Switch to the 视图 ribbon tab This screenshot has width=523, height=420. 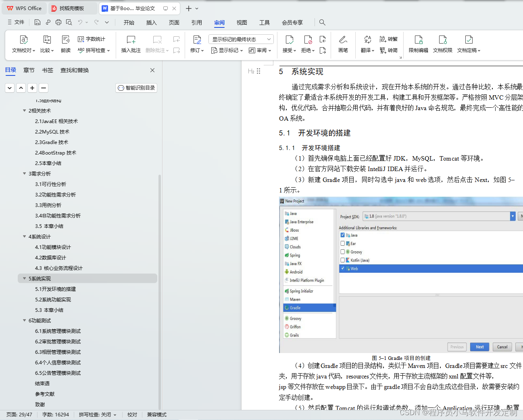[x=242, y=23]
